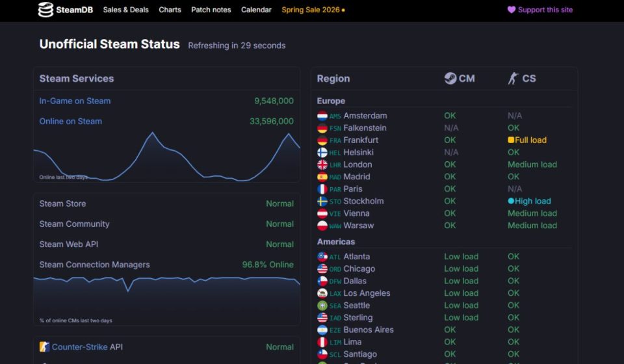Click the Steam Web API row label
Image resolution: width=624 pixels, height=364 pixels.
click(69, 244)
